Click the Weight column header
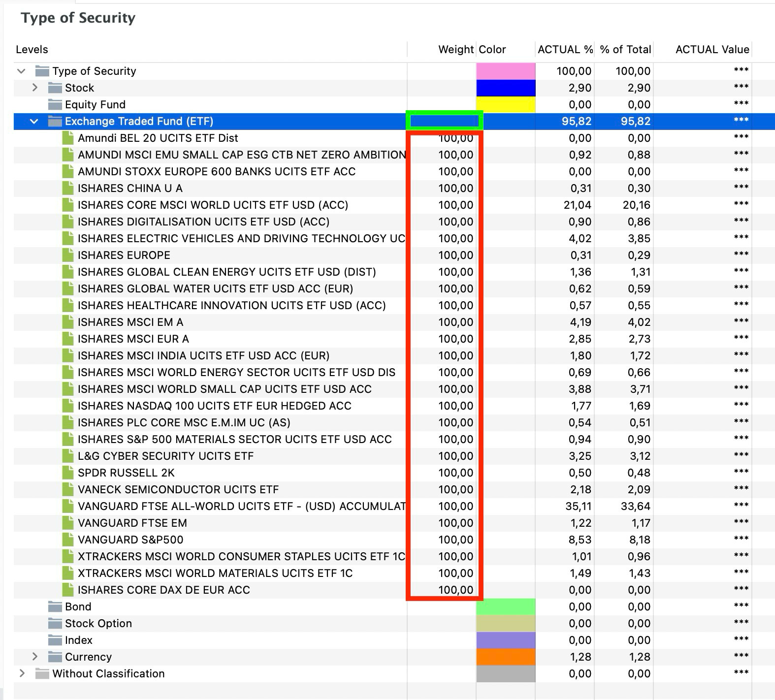This screenshot has width=775, height=700. pyautogui.click(x=456, y=49)
